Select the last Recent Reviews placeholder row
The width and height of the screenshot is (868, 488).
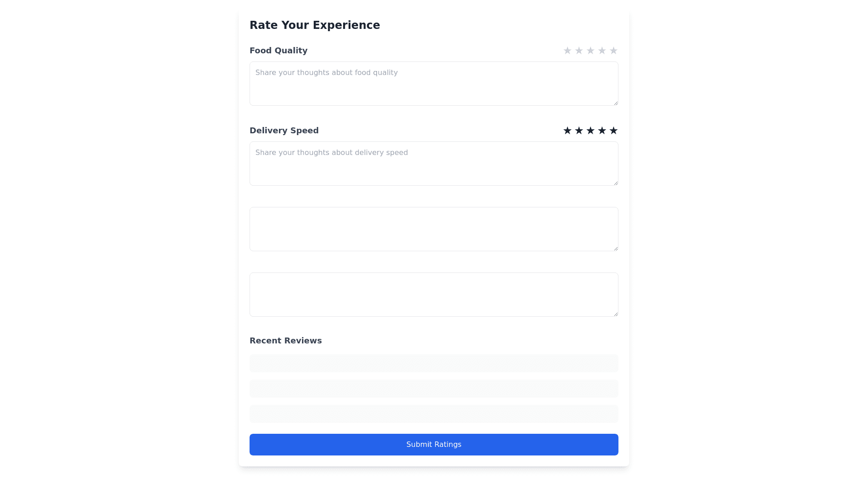[x=434, y=414]
